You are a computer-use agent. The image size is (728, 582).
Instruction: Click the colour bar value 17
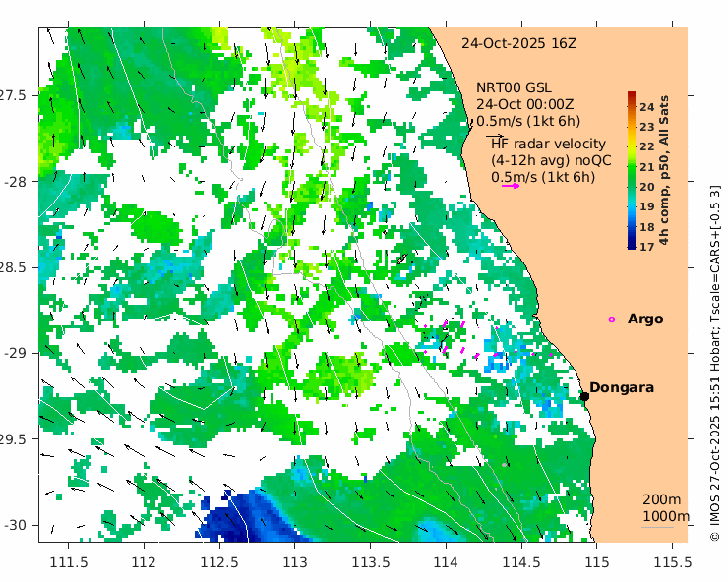pyautogui.click(x=646, y=247)
